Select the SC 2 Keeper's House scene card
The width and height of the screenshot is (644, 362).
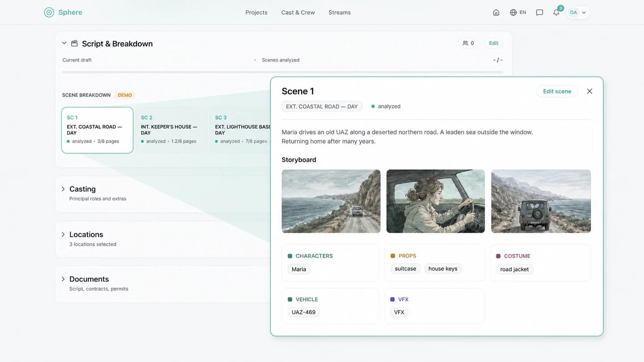coord(171,130)
